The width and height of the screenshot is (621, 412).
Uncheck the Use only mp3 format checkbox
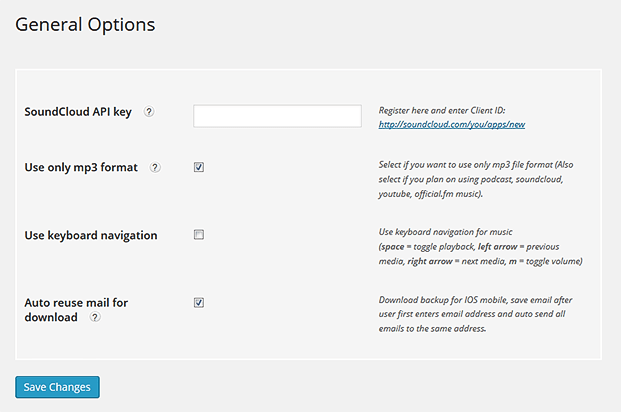pyautogui.click(x=199, y=167)
